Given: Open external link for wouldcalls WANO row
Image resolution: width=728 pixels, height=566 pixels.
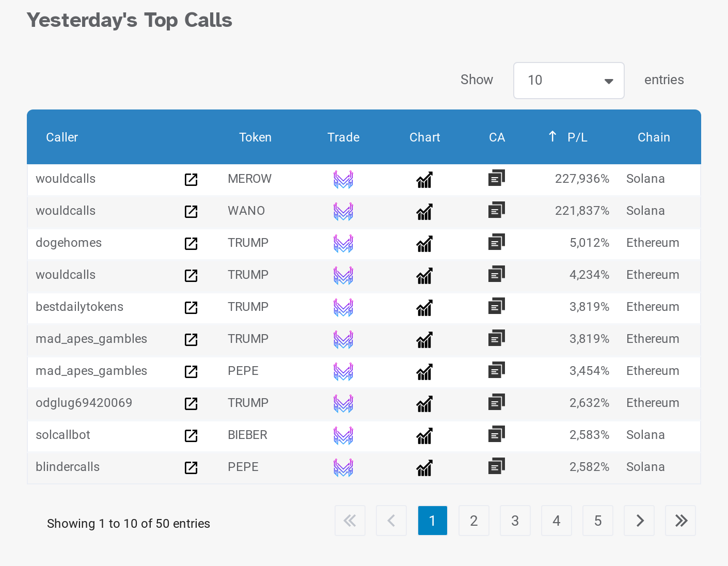Looking at the screenshot, I should coord(191,211).
